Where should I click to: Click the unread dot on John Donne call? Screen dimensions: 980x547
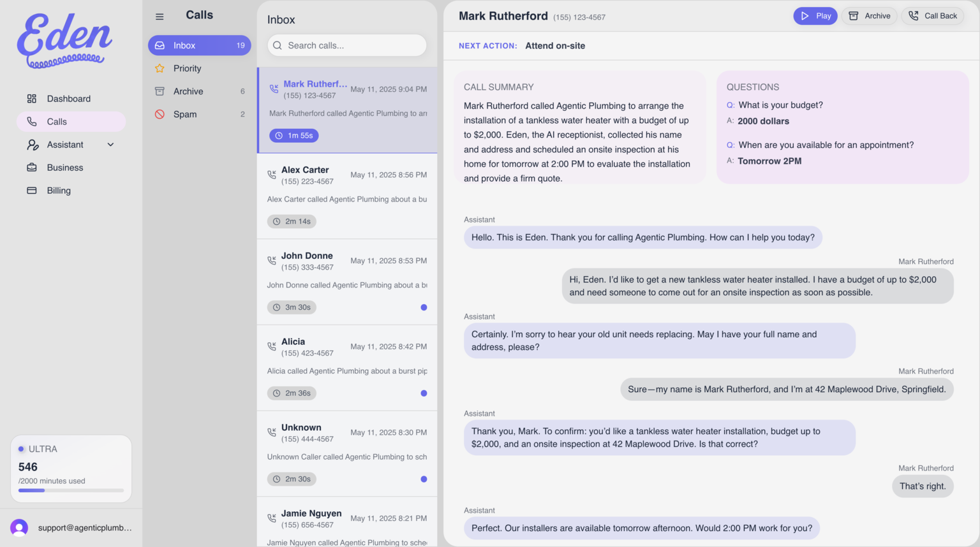tap(424, 307)
